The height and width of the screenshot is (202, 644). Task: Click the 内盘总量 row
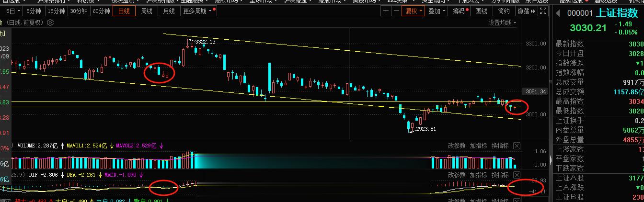pyautogui.click(x=599, y=130)
